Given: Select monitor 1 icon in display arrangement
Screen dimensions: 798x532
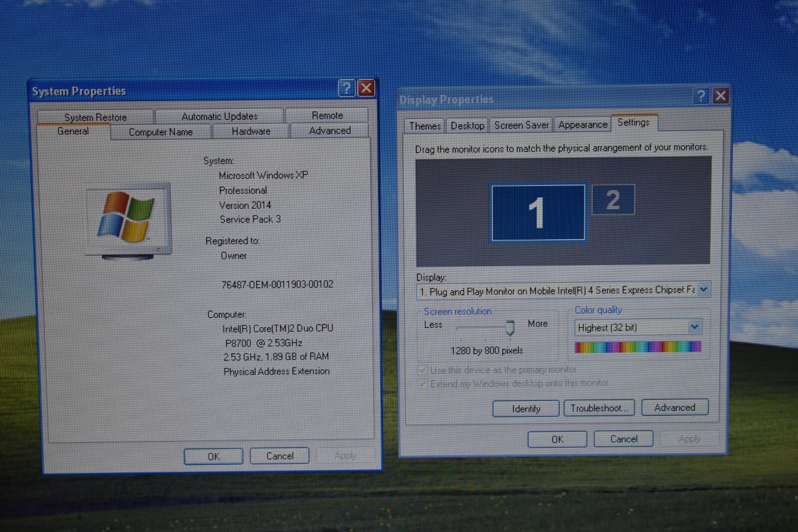Looking at the screenshot, I should pos(538,212).
